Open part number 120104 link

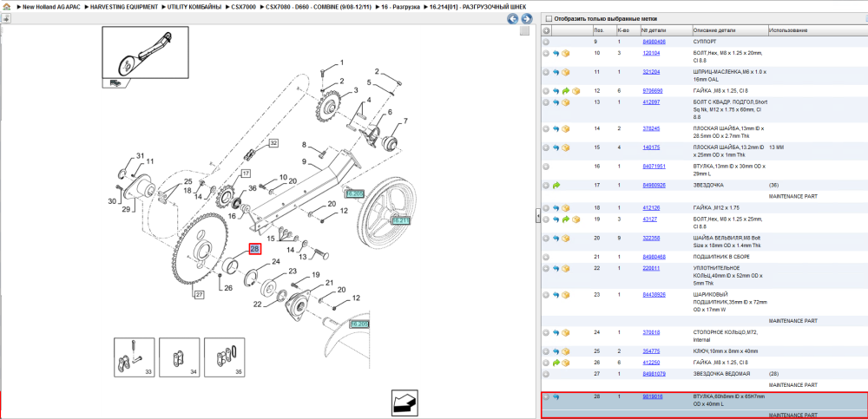tap(651, 53)
